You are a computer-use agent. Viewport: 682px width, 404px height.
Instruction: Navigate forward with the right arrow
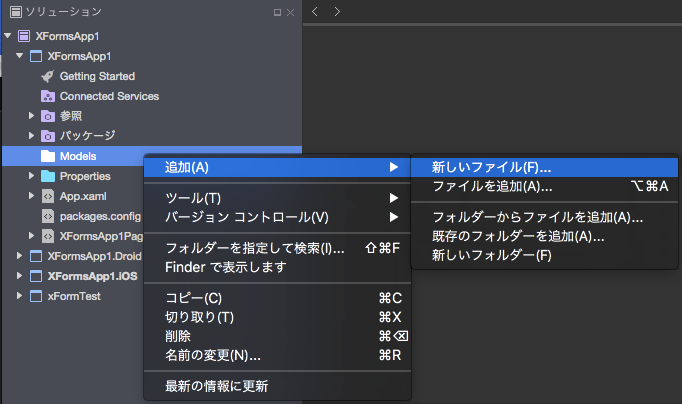tap(337, 11)
